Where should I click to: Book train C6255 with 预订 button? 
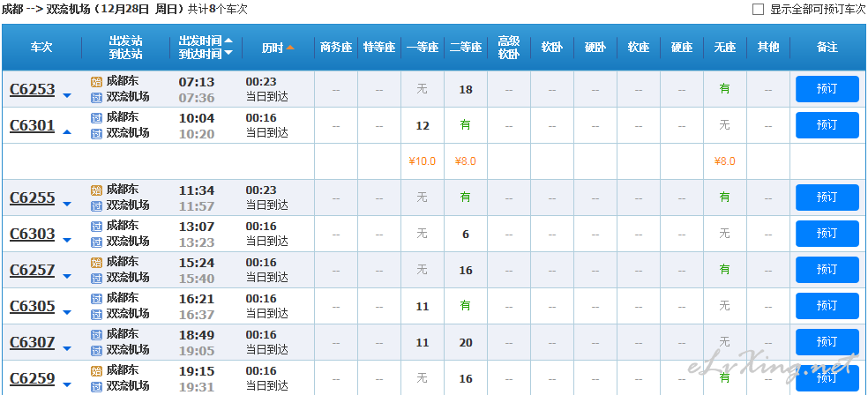[x=827, y=197]
